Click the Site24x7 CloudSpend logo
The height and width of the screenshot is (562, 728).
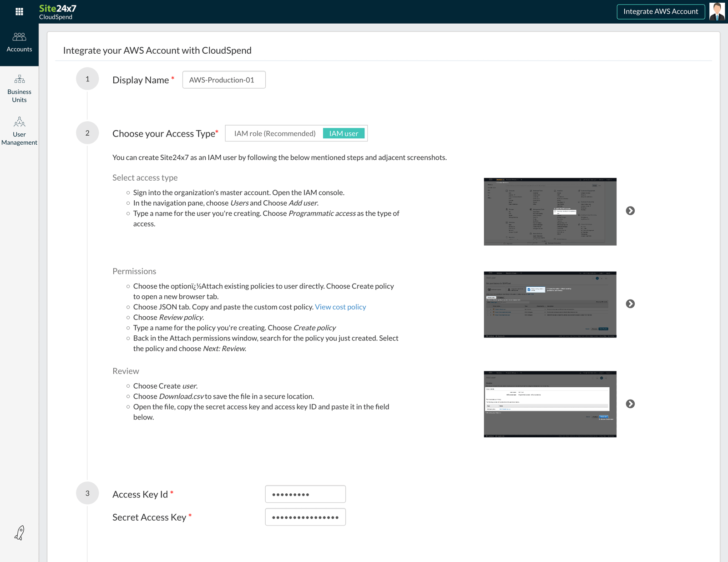tap(58, 12)
